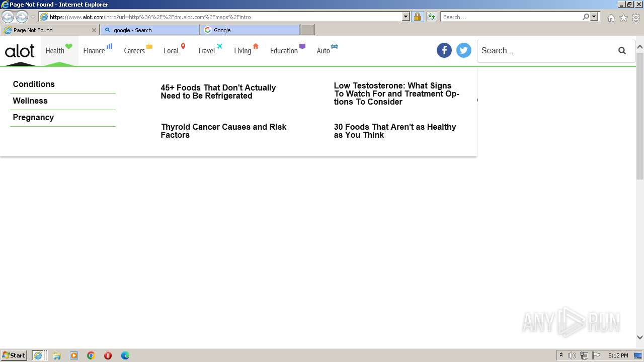Go forward with browser Forward arrow
644x362 pixels.
click(22, 17)
